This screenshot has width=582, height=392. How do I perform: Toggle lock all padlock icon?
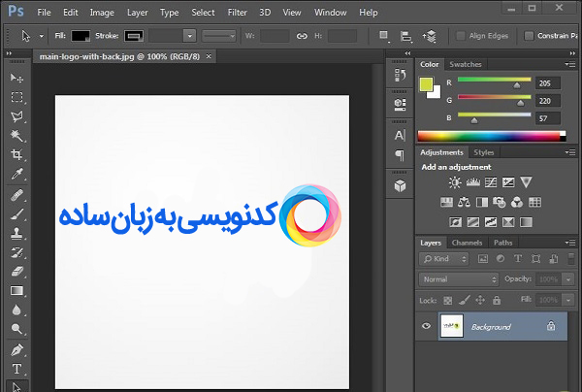(497, 300)
